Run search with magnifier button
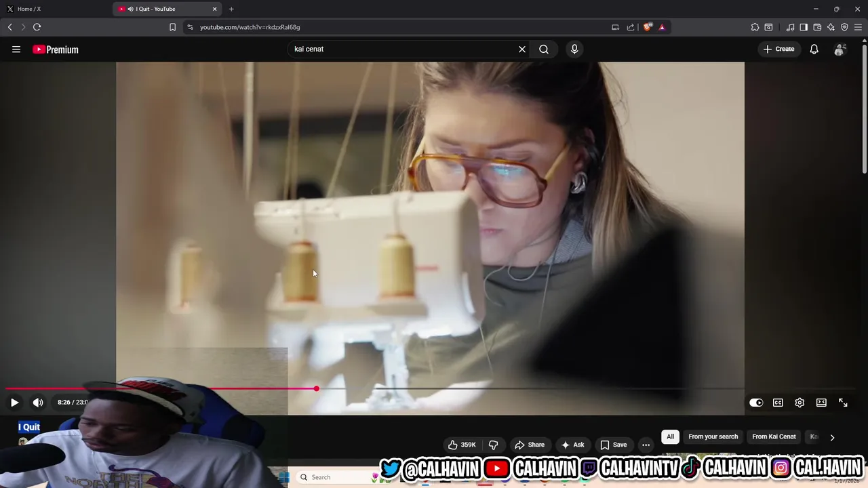The width and height of the screenshot is (868, 488). tap(544, 49)
